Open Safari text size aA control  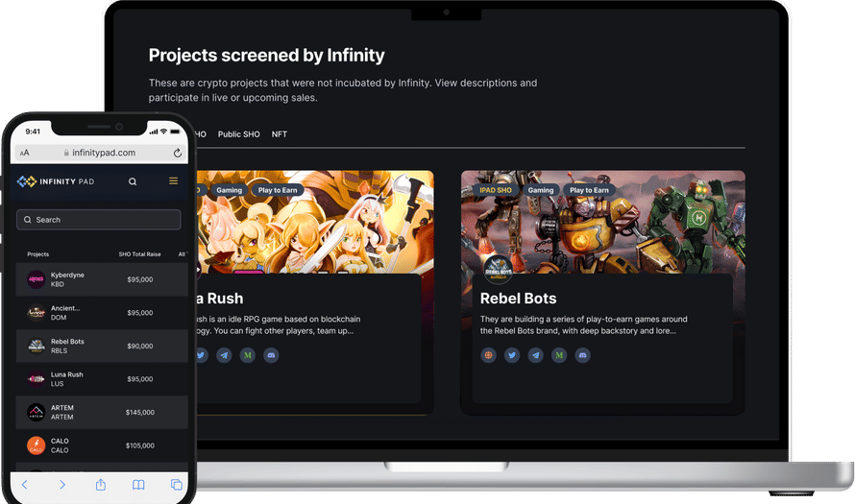pyautogui.click(x=25, y=153)
